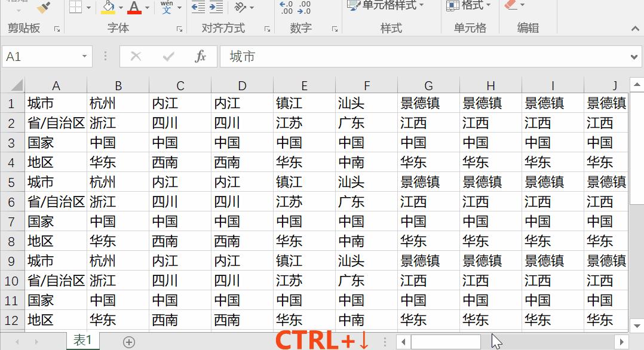Open the 字体 group dialog launcher
The width and height of the screenshot is (644, 350).
click(180, 29)
